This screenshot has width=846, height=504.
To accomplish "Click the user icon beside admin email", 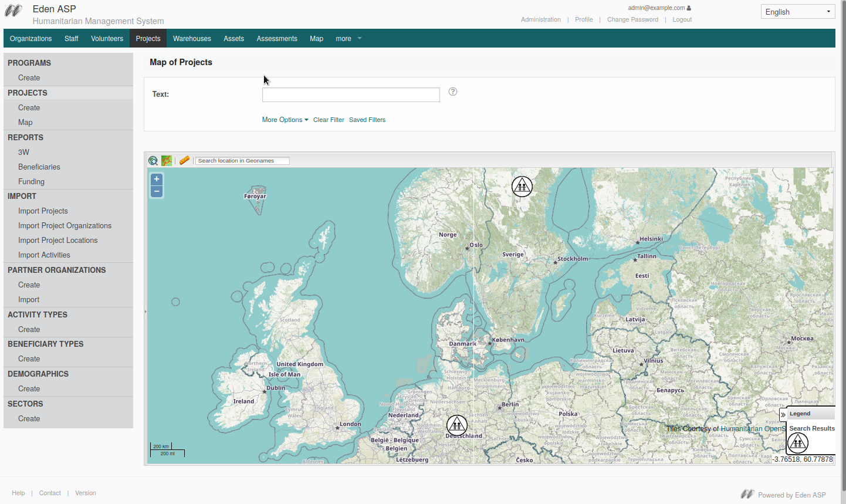I will [689, 8].
